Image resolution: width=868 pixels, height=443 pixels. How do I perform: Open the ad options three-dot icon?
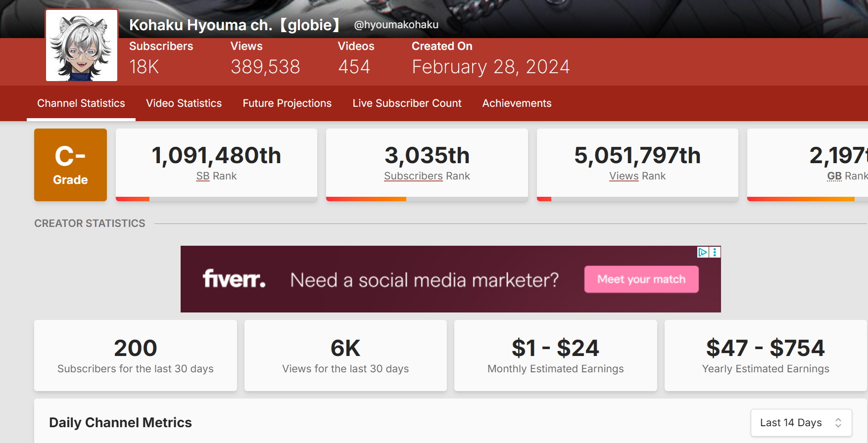click(715, 252)
